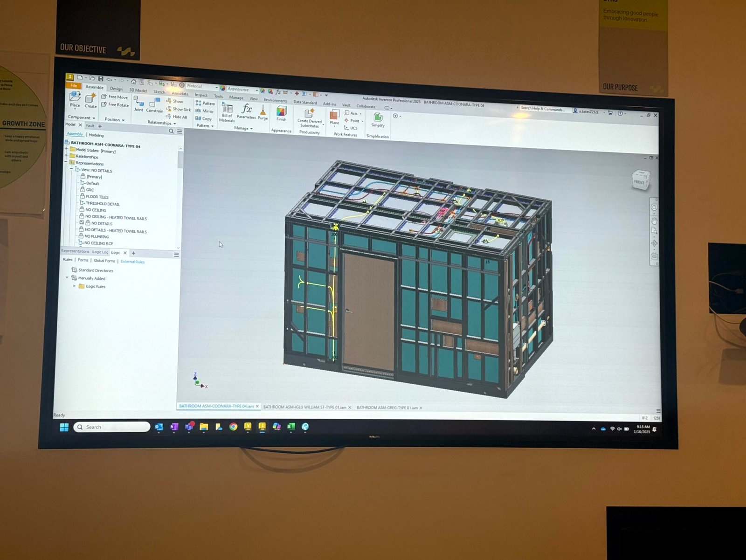Viewport: 746px width, 560px height.
Task: Open Bill of Materials
Action: [x=227, y=111]
